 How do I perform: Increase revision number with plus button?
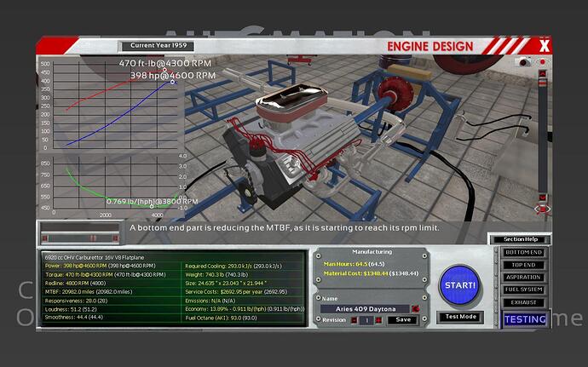(x=378, y=320)
